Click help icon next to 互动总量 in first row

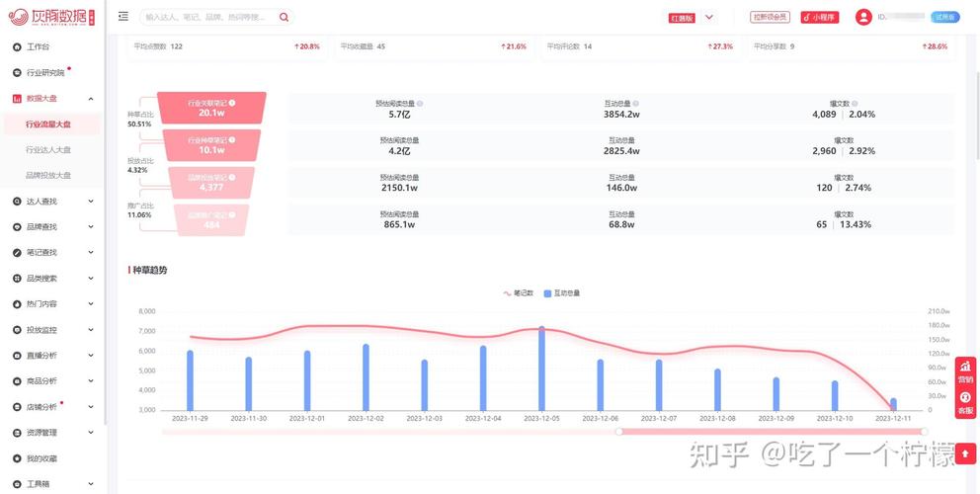[636, 103]
